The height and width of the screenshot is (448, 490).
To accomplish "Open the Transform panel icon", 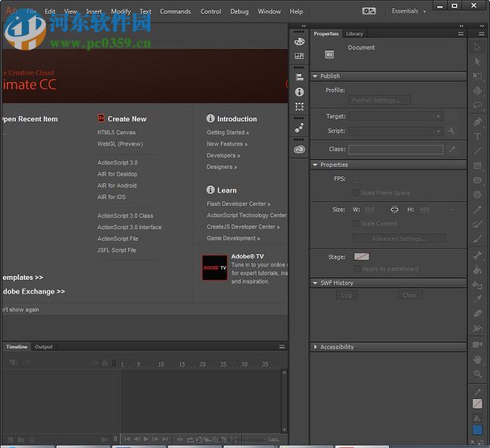I will coord(299,106).
